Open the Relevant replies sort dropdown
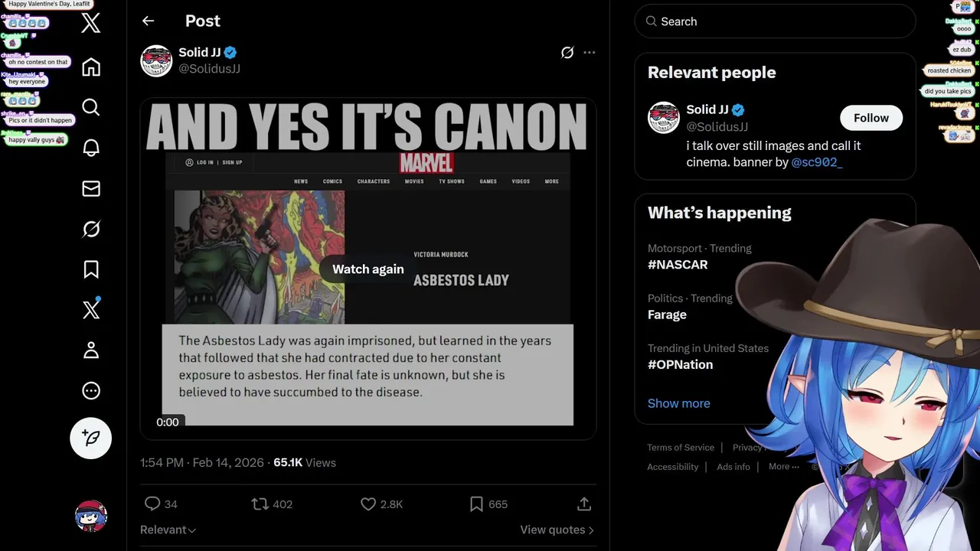 pyautogui.click(x=168, y=530)
